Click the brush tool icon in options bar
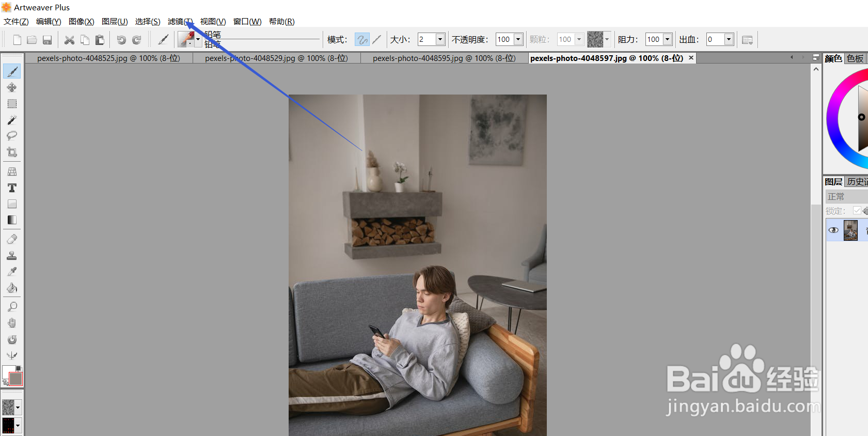This screenshot has width=868, height=436. pyautogui.click(x=163, y=40)
